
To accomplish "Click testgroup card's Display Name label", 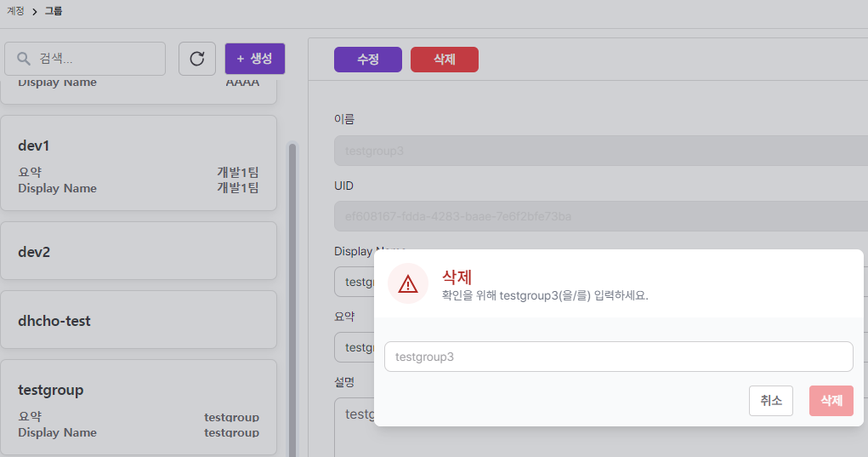I will (x=57, y=432).
